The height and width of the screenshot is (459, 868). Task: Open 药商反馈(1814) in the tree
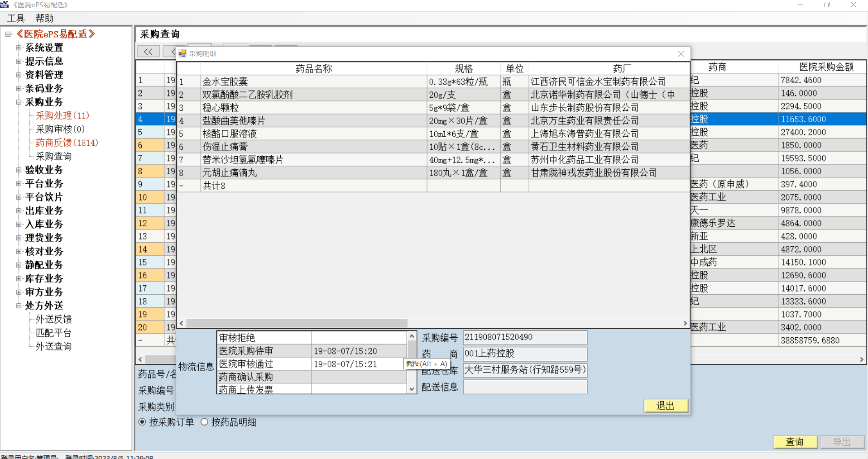67,143
